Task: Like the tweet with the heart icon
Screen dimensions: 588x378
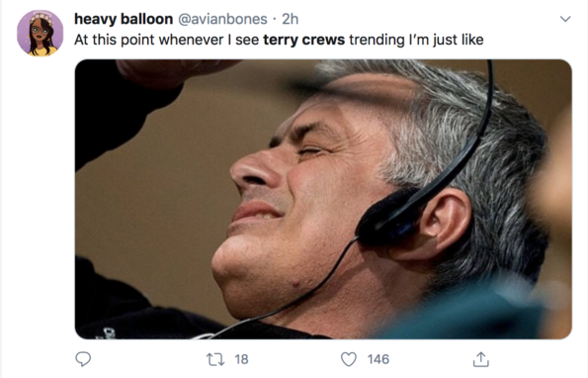Action: pyautogui.click(x=349, y=359)
